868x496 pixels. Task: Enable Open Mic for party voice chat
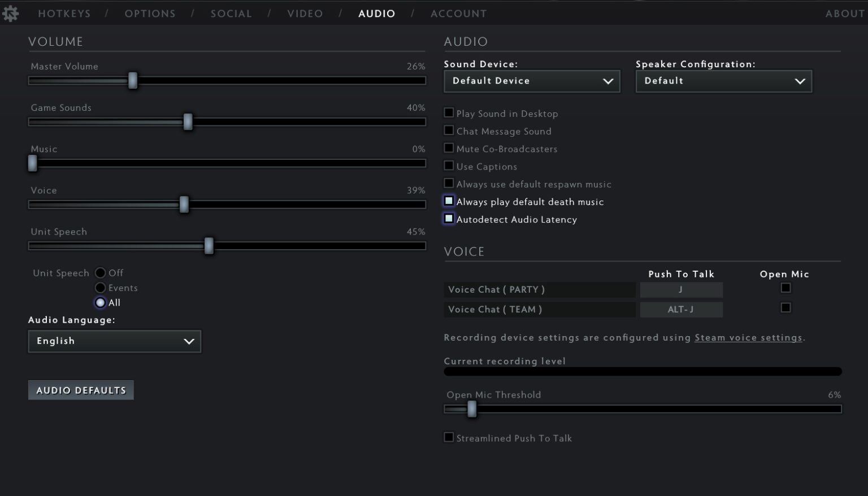click(785, 288)
